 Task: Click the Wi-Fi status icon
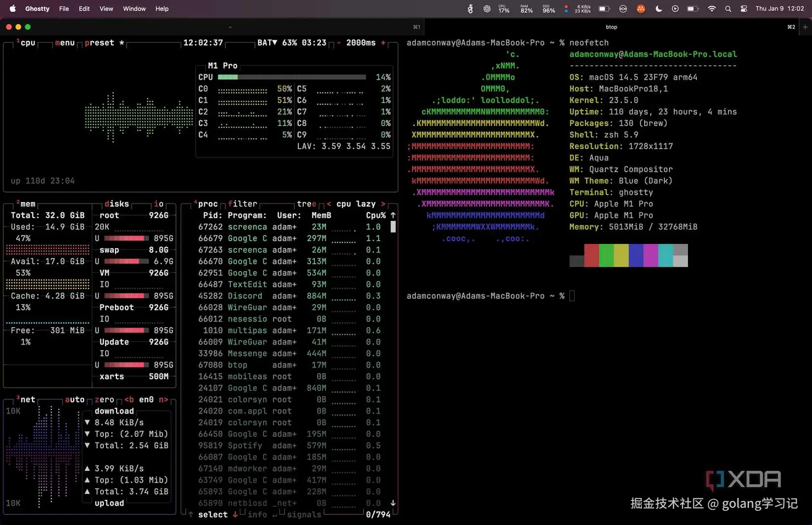[712, 8]
